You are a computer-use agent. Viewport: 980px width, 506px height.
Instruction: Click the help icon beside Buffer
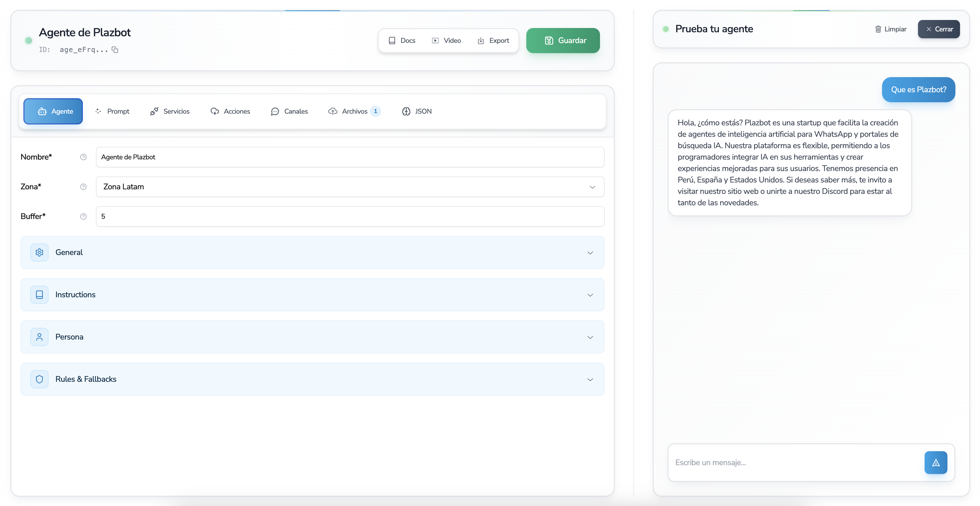[83, 216]
